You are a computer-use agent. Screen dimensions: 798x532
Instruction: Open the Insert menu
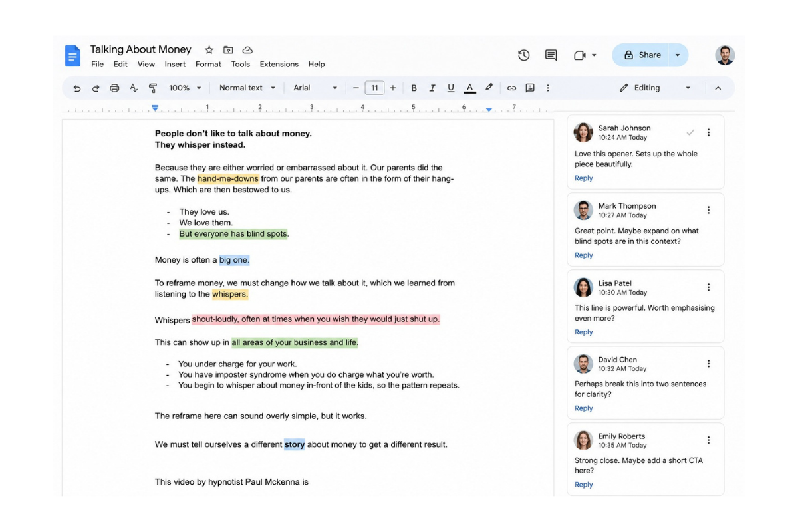click(x=175, y=65)
